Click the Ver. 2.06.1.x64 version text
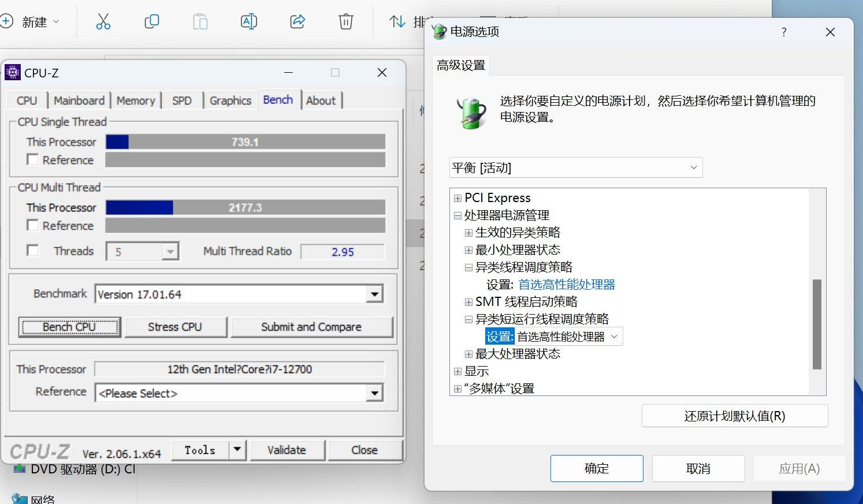Viewport: 863px width, 504px height. (121, 454)
